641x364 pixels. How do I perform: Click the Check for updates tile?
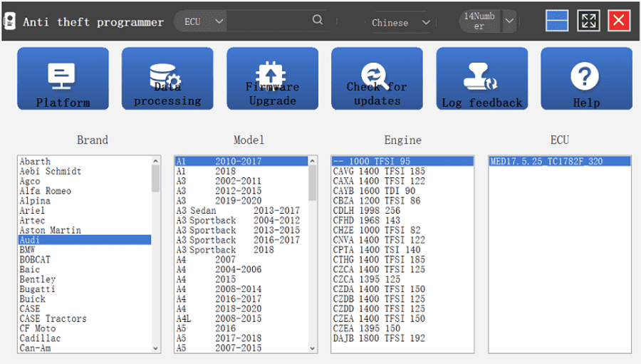(x=377, y=78)
